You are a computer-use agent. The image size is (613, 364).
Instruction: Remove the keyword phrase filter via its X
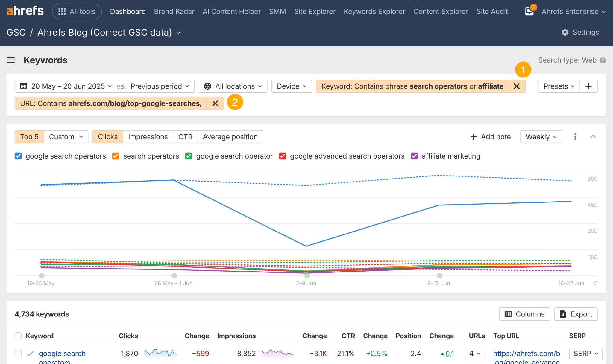pos(517,86)
